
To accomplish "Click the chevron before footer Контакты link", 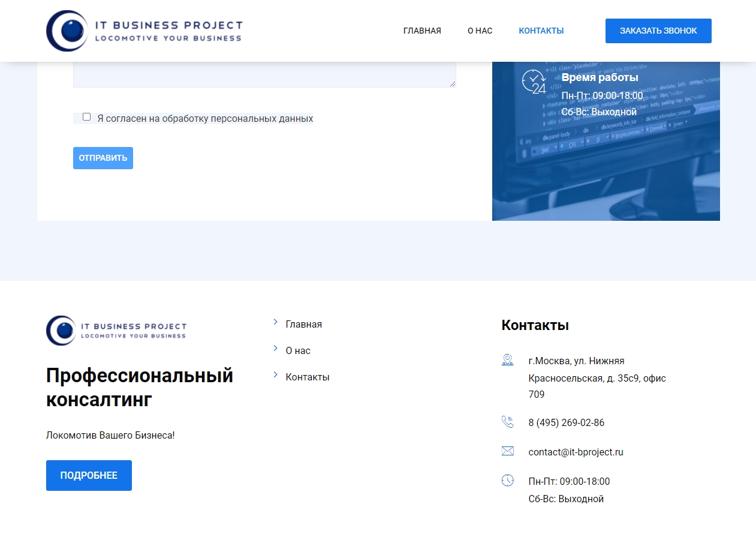I will (x=276, y=375).
